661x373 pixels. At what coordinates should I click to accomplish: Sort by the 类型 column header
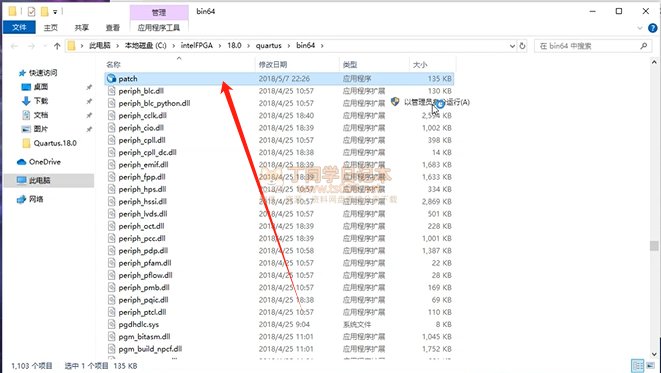(x=350, y=64)
